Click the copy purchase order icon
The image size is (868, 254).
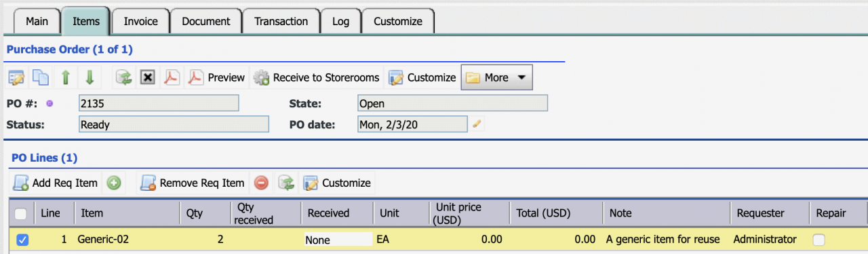point(41,77)
